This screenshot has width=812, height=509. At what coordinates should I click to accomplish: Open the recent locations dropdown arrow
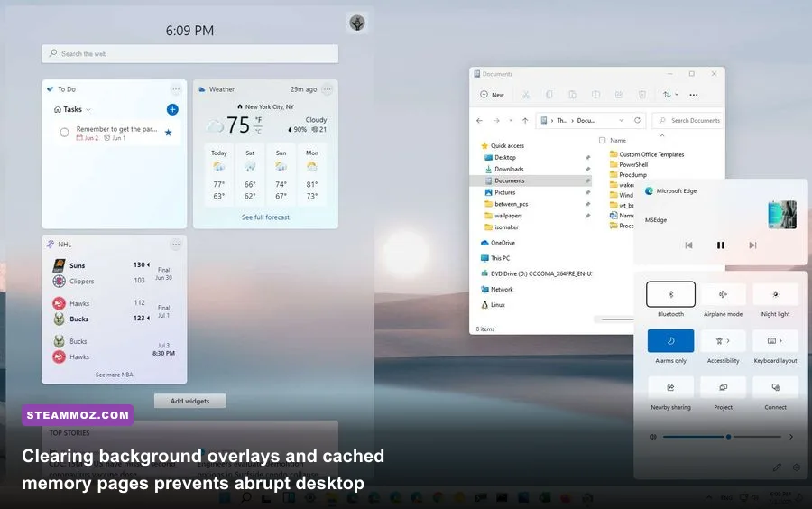pos(511,120)
